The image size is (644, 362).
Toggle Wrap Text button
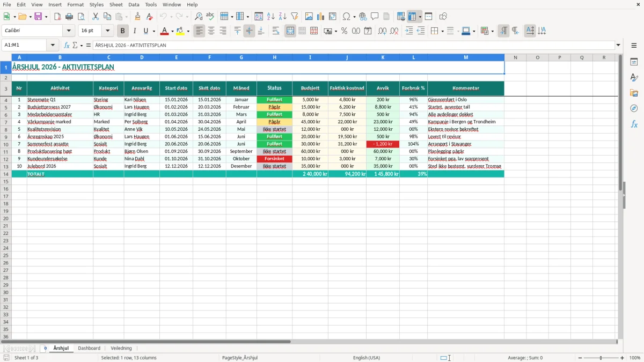click(x=276, y=31)
